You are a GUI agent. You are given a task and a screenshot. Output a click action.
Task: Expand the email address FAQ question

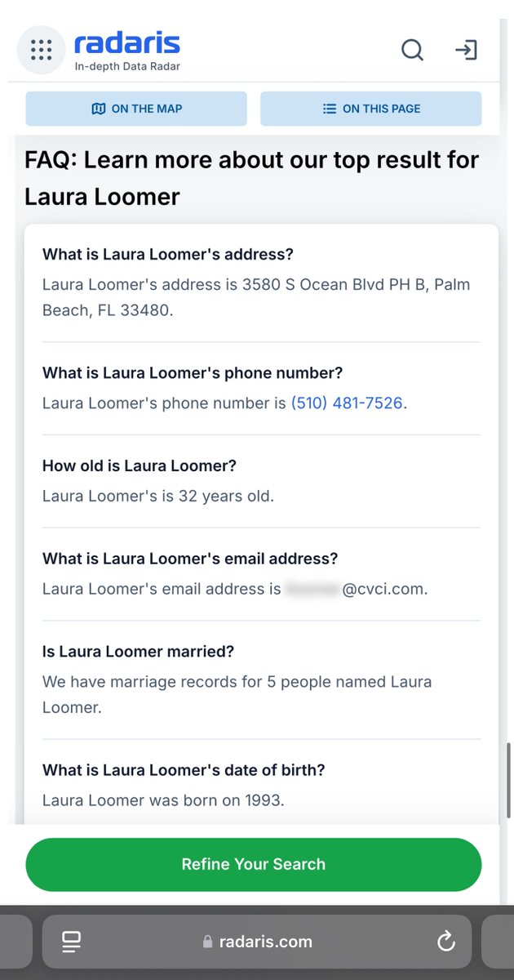pyautogui.click(x=189, y=559)
